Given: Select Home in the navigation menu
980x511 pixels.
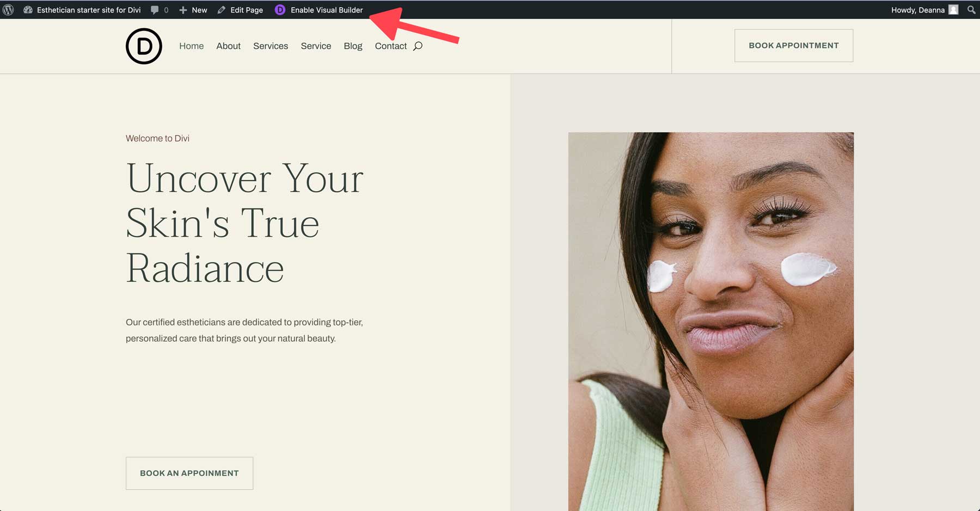Looking at the screenshot, I should click(x=191, y=46).
